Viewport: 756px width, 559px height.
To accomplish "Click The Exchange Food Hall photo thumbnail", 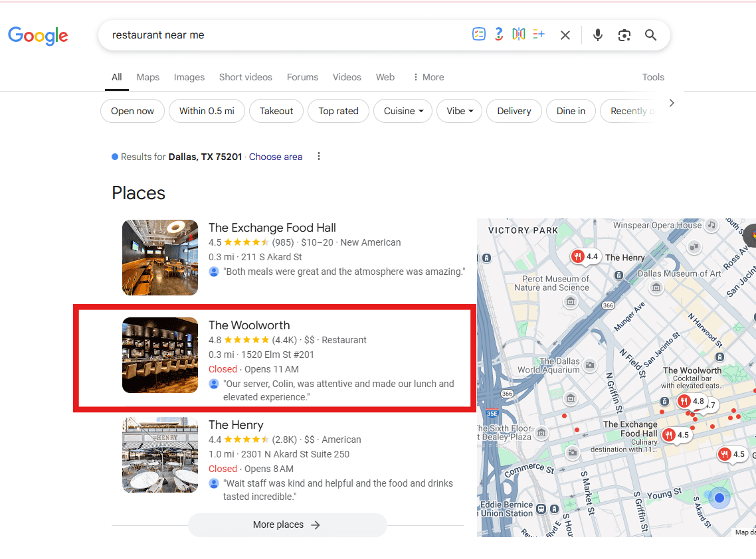I will 160,258.
